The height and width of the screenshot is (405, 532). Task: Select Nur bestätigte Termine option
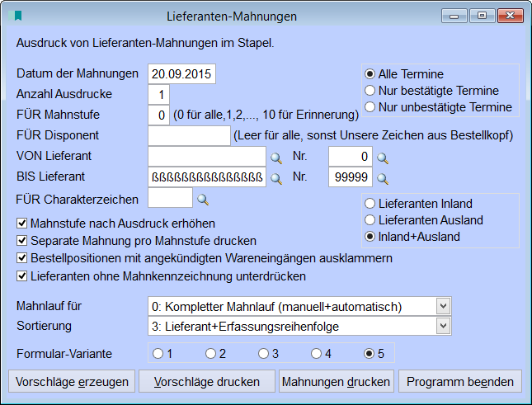tap(370, 91)
